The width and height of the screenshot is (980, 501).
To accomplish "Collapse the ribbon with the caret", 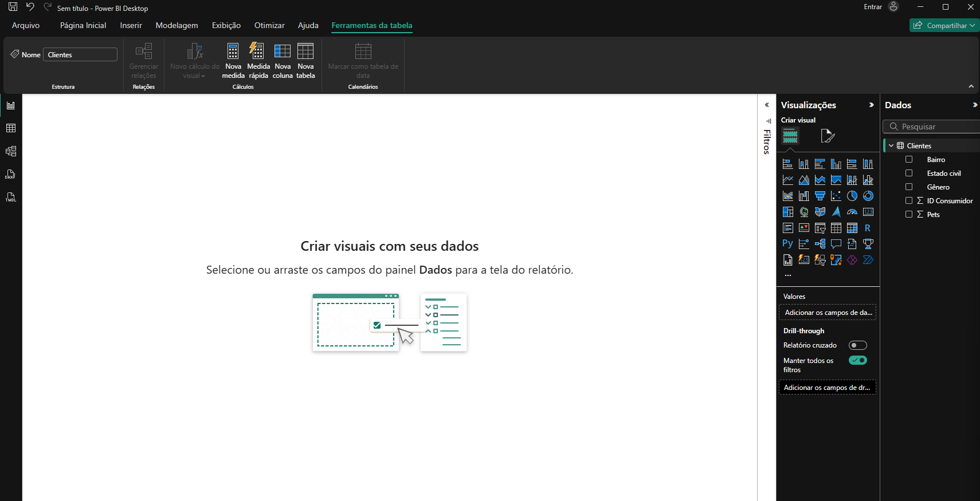I will tap(971, 86).
